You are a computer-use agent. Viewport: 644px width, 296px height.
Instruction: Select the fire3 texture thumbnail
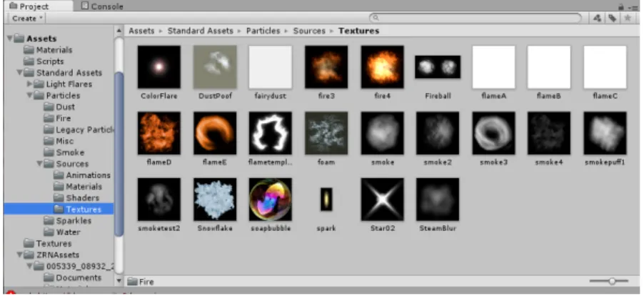pos(326,67)
